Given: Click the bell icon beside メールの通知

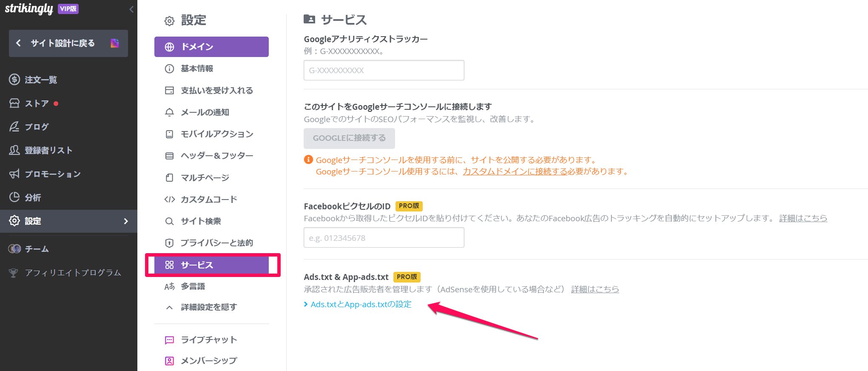Looking at the screenshot, I should pyautogui.click(x=169, y=112).
